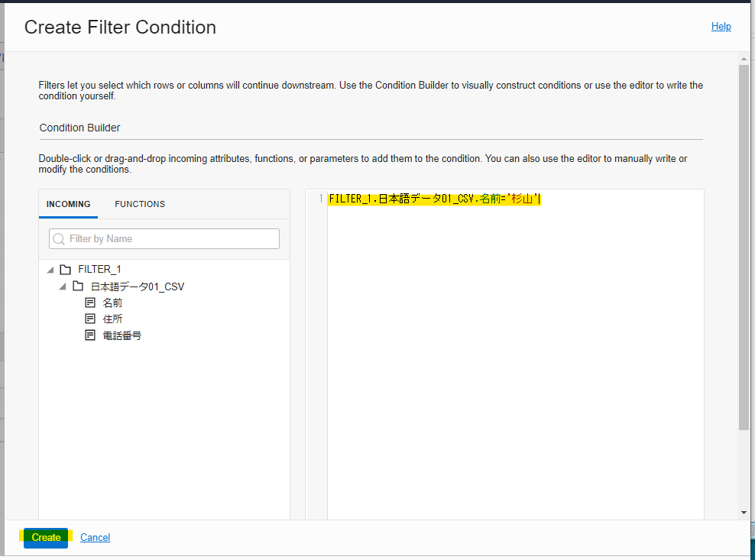The width and height of the screenshot is (755, 560).
Task: Click the vertical scrollbar thumb
Action: pyautogui.click(x=744, y=247)
